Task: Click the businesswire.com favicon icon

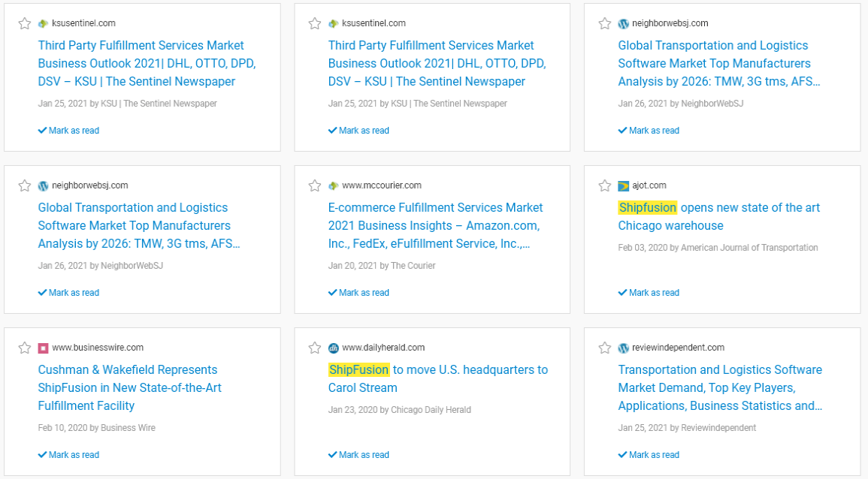Action: (x=43, y=348)
